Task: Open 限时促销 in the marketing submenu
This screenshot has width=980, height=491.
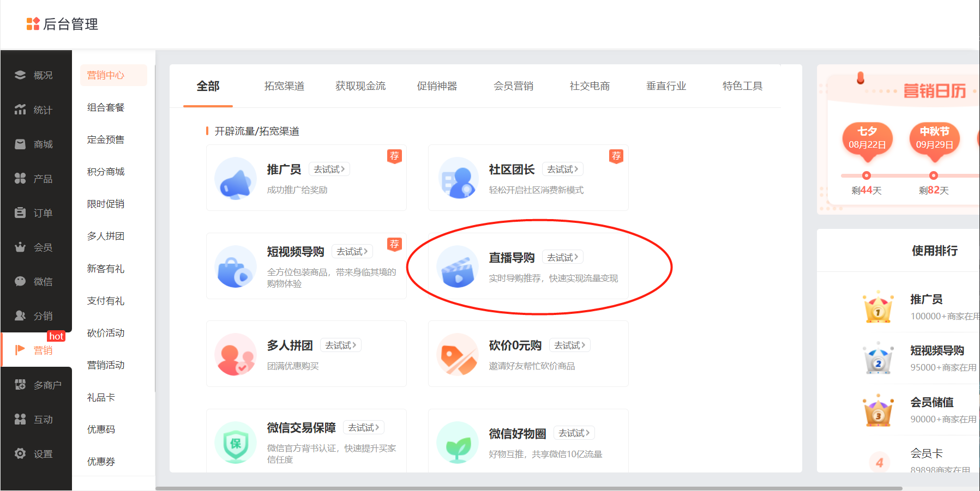Action: pyautogui.click(x=106, y=204)
